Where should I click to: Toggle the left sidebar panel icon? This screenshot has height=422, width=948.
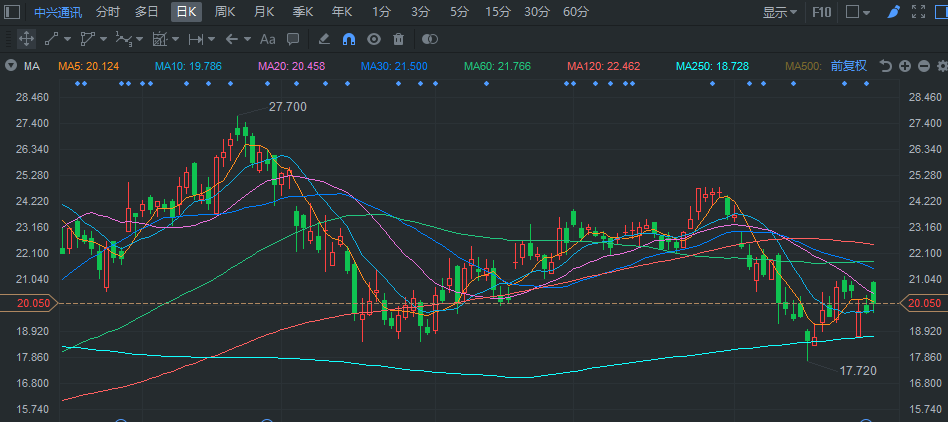[x=12, y=11]
